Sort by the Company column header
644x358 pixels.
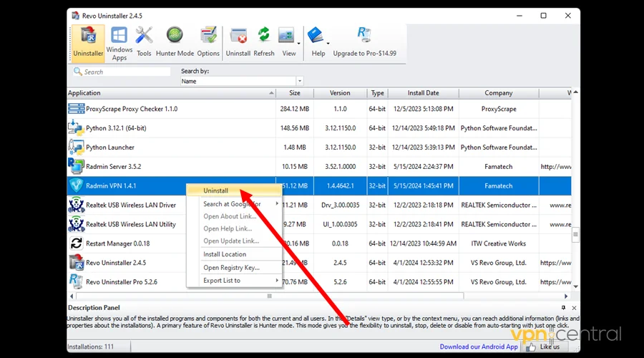[x=499, y=93]
